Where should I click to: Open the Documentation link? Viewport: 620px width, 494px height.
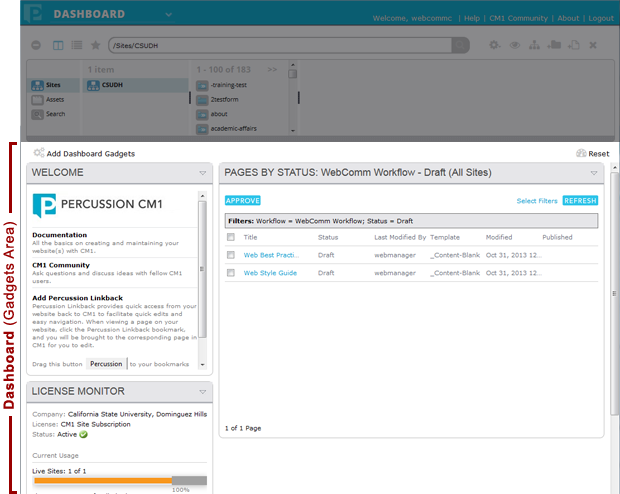(60, 235)
